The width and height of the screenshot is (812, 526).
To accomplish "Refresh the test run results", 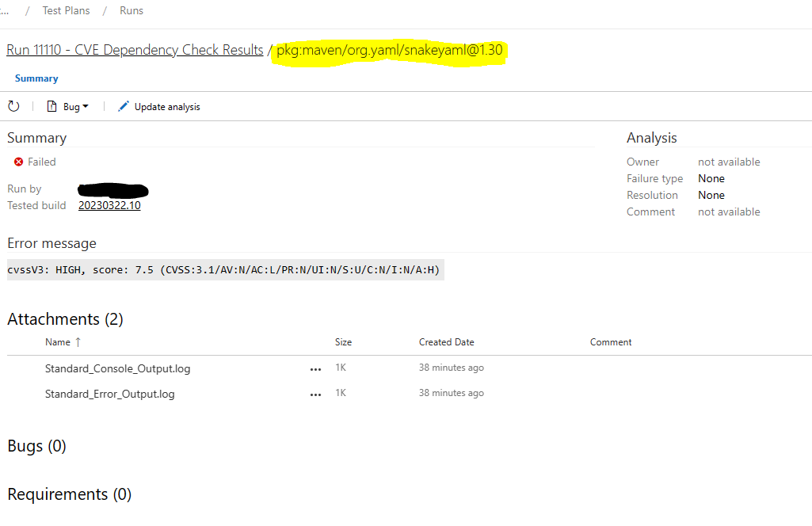I will [x=13, y=106].
